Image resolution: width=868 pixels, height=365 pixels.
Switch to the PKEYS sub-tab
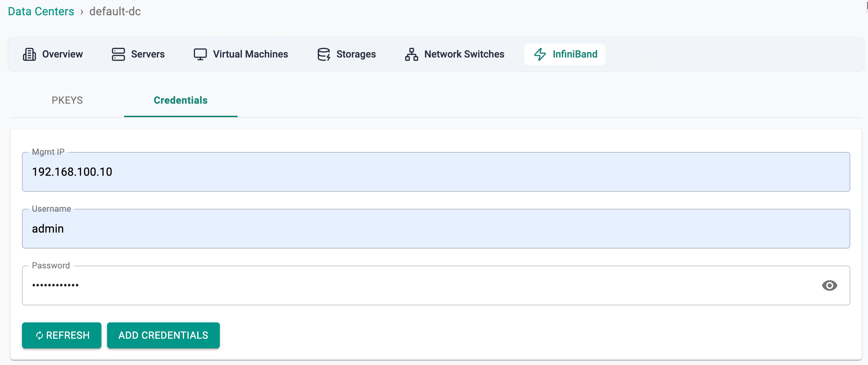[x=67, y=100]
